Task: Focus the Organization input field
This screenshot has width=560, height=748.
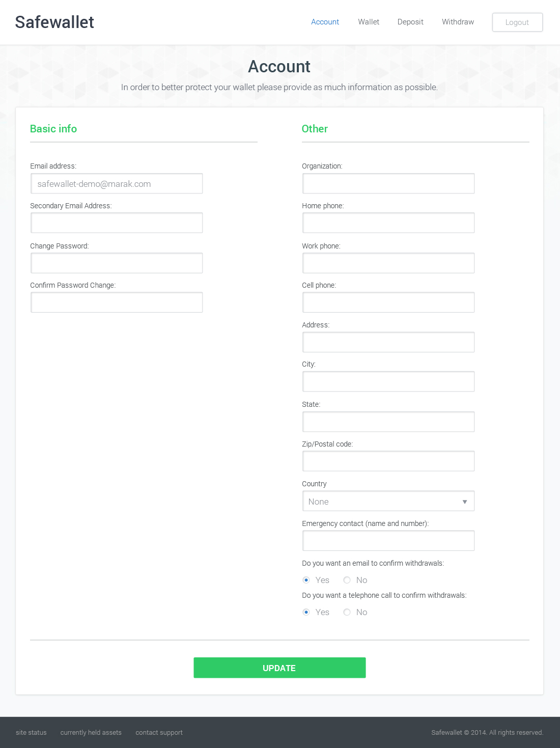Action: (388, 183)
